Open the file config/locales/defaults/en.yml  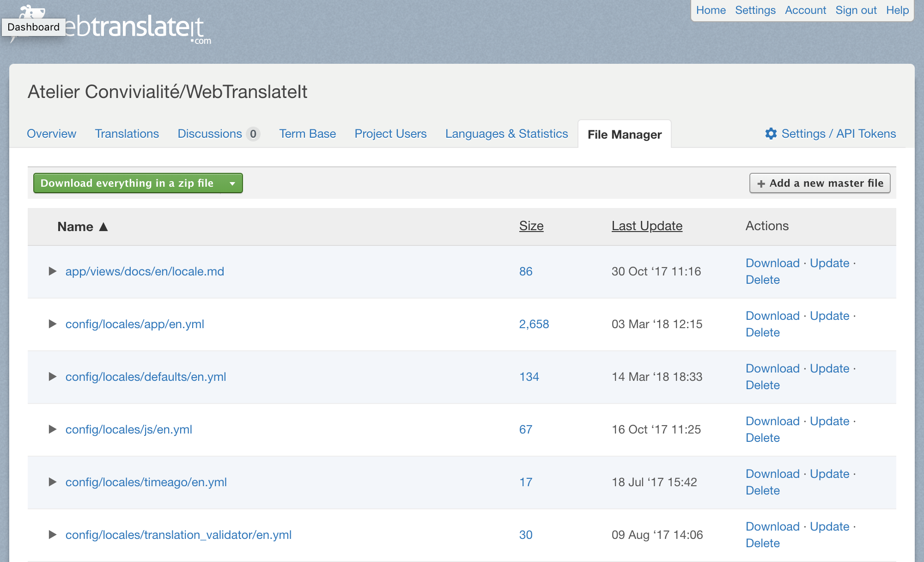click(146, 377)
